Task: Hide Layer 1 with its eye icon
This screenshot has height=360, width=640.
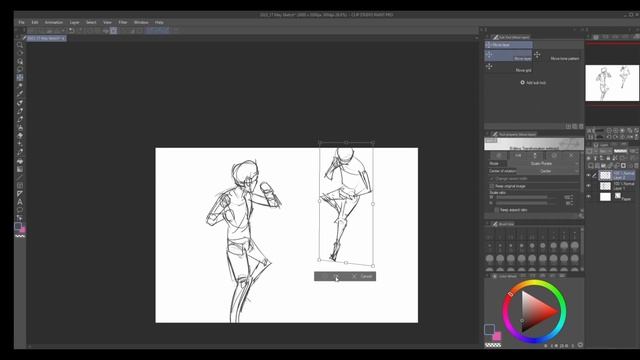Action: [x=589, y=186]
